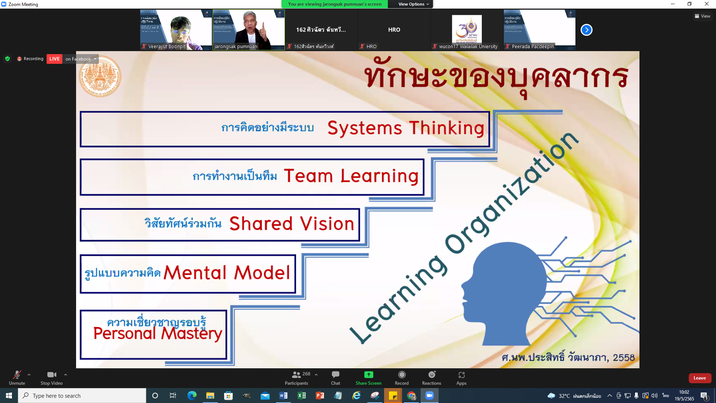716x403 pixels.
Task: Click the green Share Screen button
Action: tap(369, 378)
